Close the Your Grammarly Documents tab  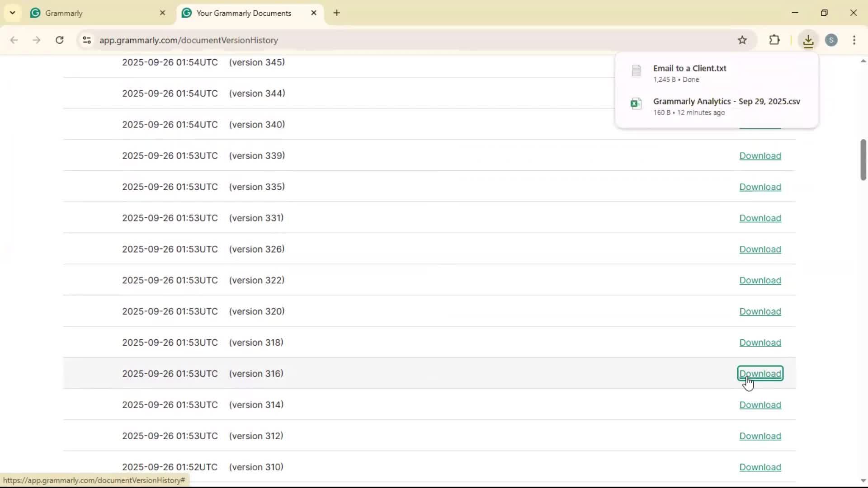pos(314,13)
